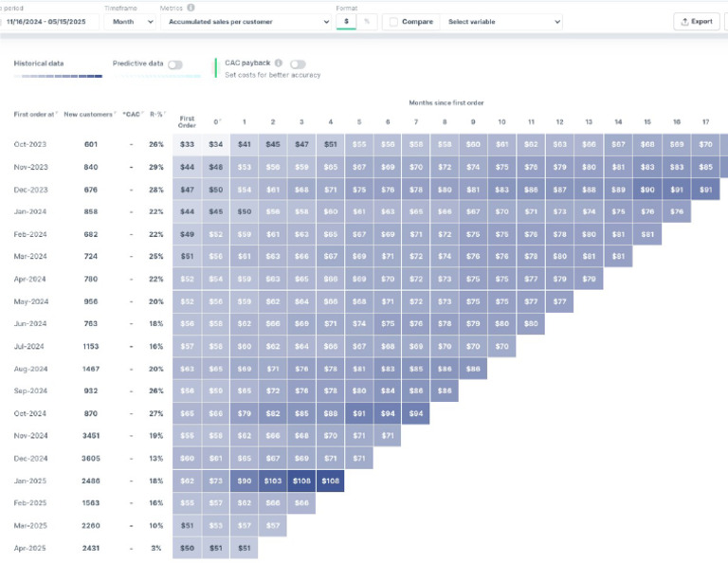Select the Dec-2024 cohort row label
The width and height of the screenshot is (728, 563).
click(30, 458)
